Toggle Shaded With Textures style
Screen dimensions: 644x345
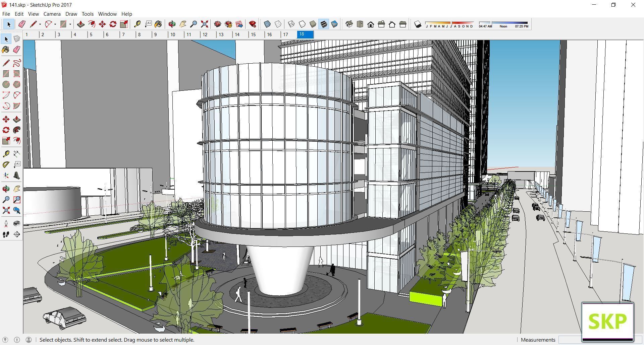(x=324, y=24)
